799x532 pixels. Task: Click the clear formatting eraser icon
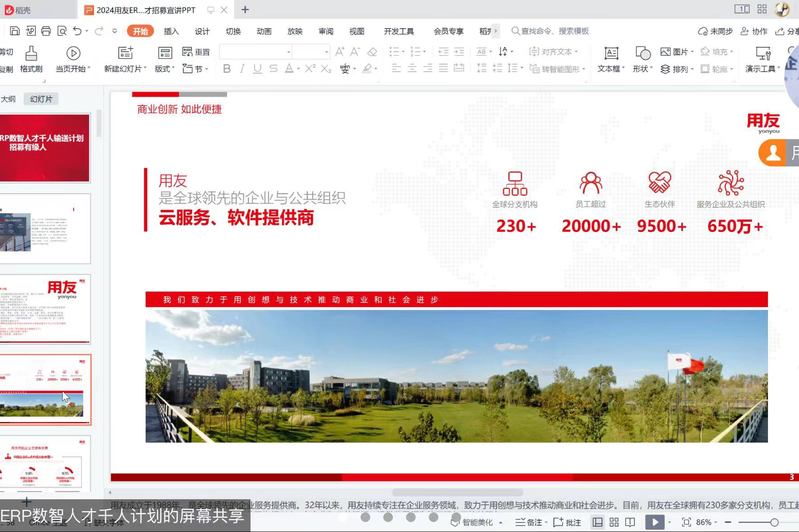[372, 52]
